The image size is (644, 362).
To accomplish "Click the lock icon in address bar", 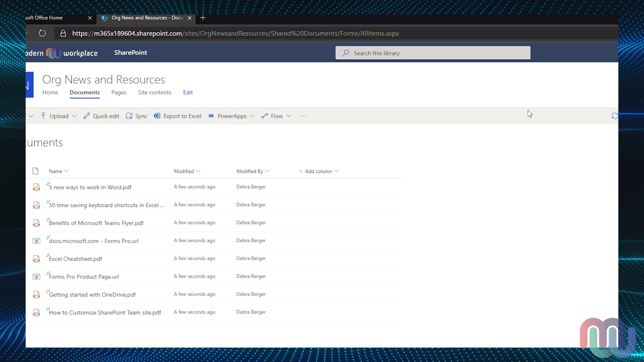I will 63,33.
